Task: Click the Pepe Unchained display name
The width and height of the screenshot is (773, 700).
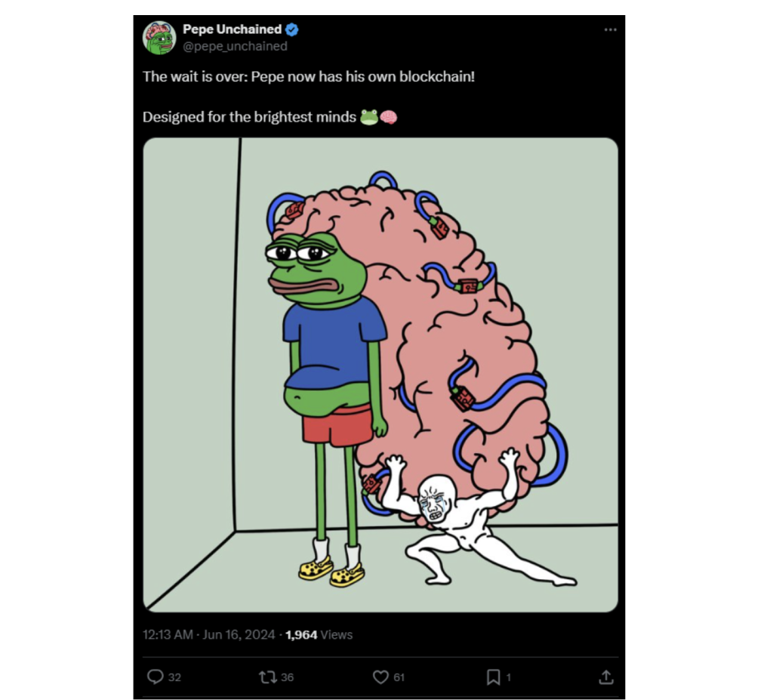Action: pos(232,29)
